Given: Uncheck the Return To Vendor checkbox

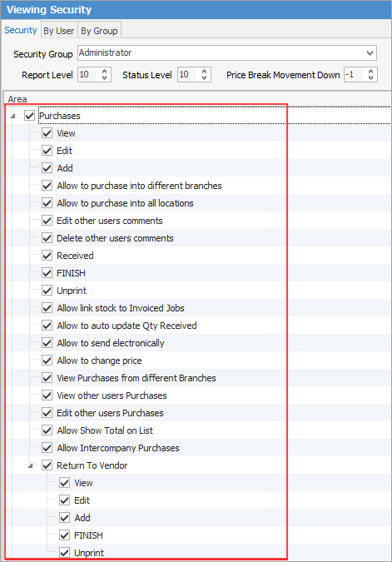Looking at the screenshot, I should (x=47, y=465).
